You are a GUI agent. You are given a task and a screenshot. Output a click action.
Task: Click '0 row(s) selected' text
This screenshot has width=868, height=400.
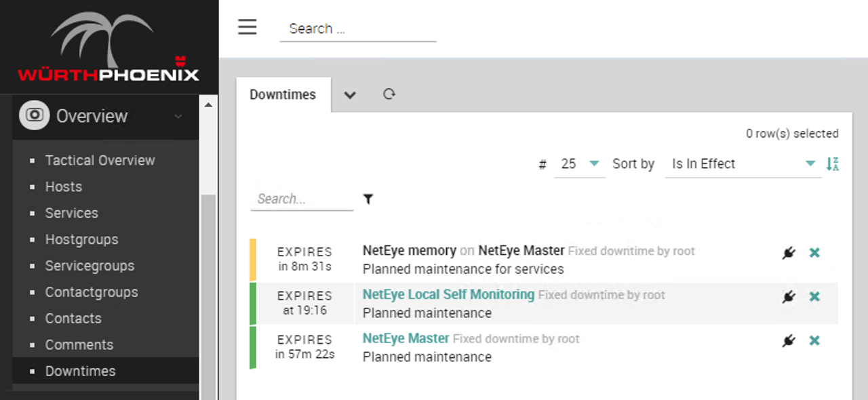click(792, 134)
